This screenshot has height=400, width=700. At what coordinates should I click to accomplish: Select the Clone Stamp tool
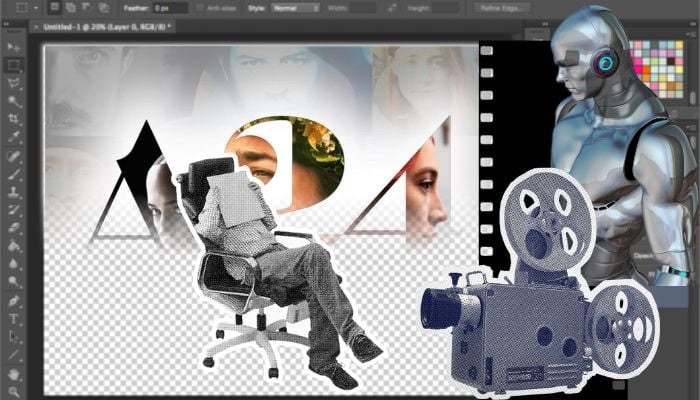point(13,192)
